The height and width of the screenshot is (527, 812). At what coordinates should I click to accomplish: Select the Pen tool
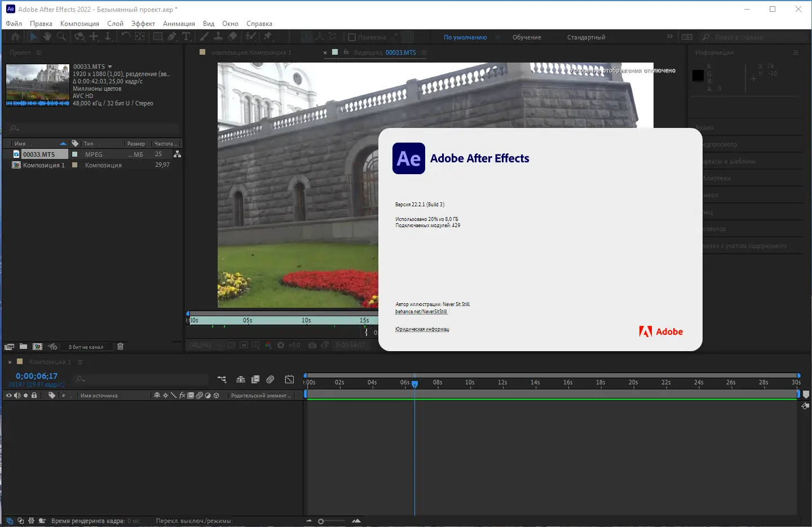[x=172, y=37]
